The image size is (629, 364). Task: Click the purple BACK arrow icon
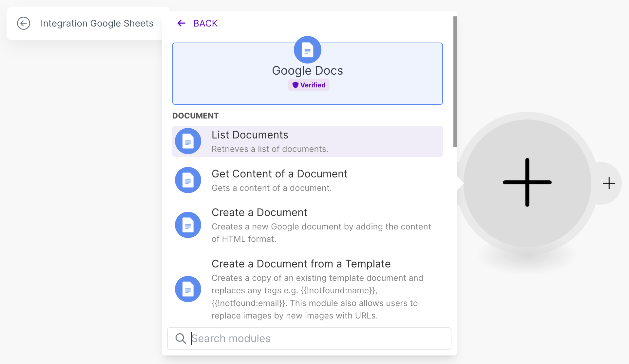coord(181,23)
